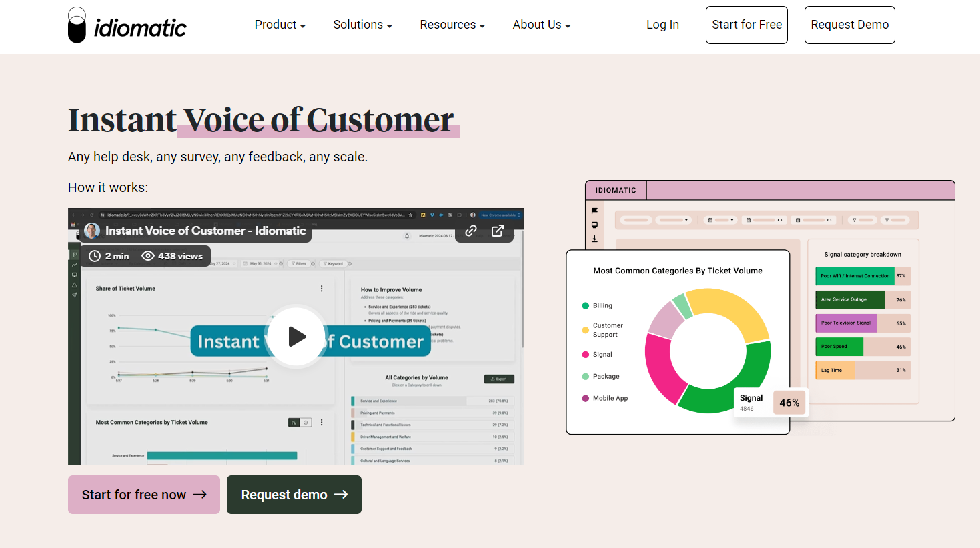Viewport: 980px width, 548px height.
Task: Click the Most Common Categories By Ticket Volume chart title
Action: tap(678, 271)
